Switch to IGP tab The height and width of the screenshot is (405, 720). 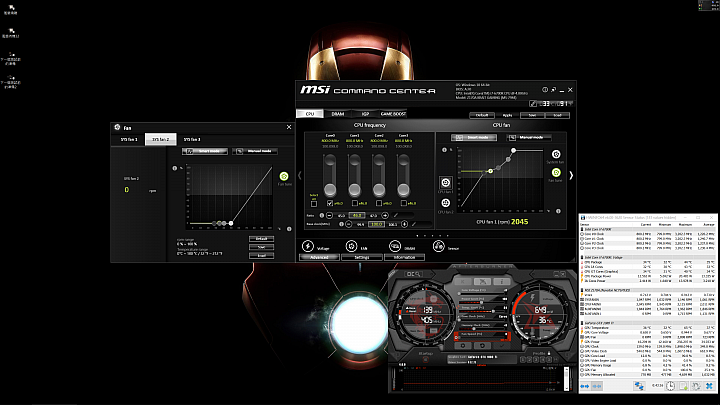click(x=365, y=113)
